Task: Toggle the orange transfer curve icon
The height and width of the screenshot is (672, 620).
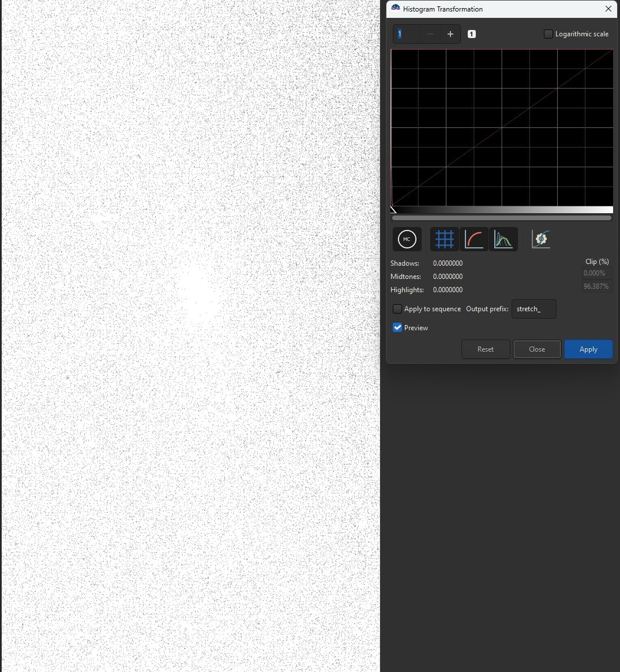Action: tap(474, 239)
